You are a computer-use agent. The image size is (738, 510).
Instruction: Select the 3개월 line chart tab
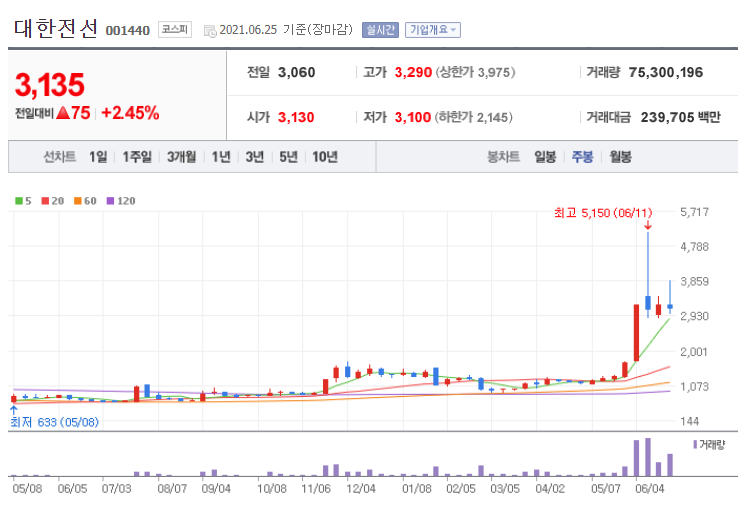coord(181,157)
